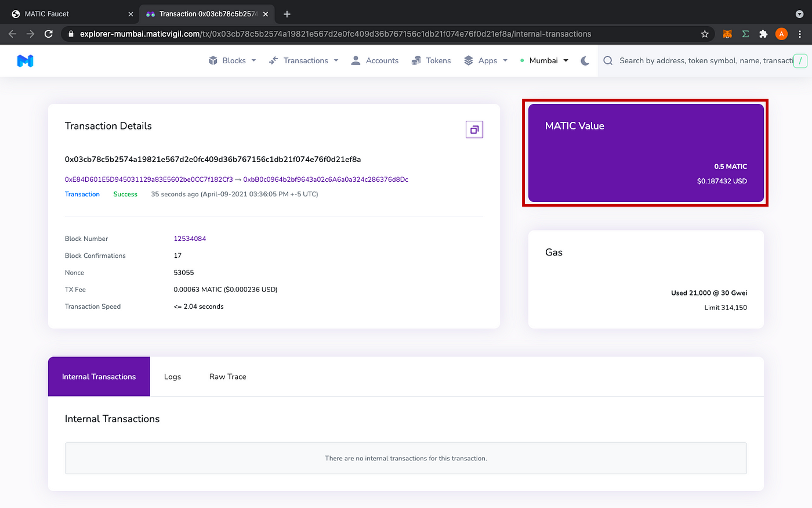Expand the Blocks dropdown menu

click(232, 60)
